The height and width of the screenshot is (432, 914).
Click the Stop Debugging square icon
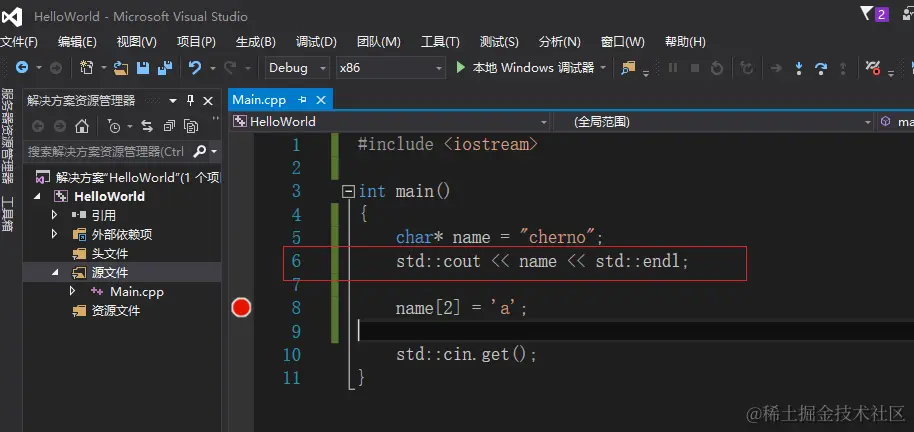(695, 68)
